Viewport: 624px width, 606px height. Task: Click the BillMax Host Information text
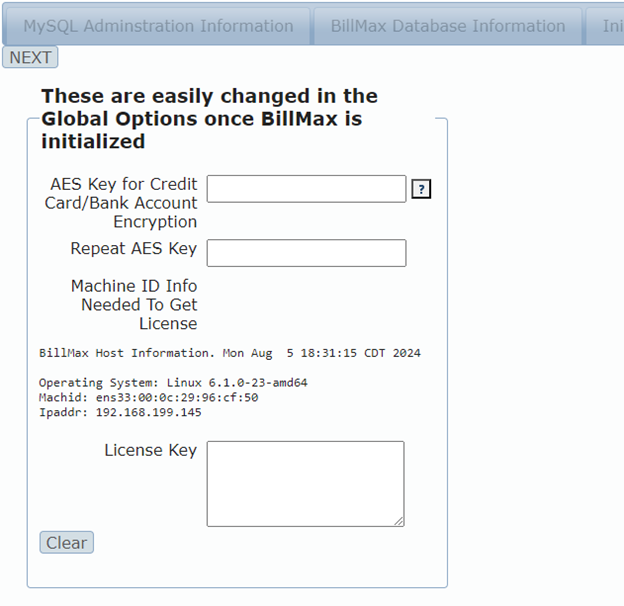(x=127, y=353)
